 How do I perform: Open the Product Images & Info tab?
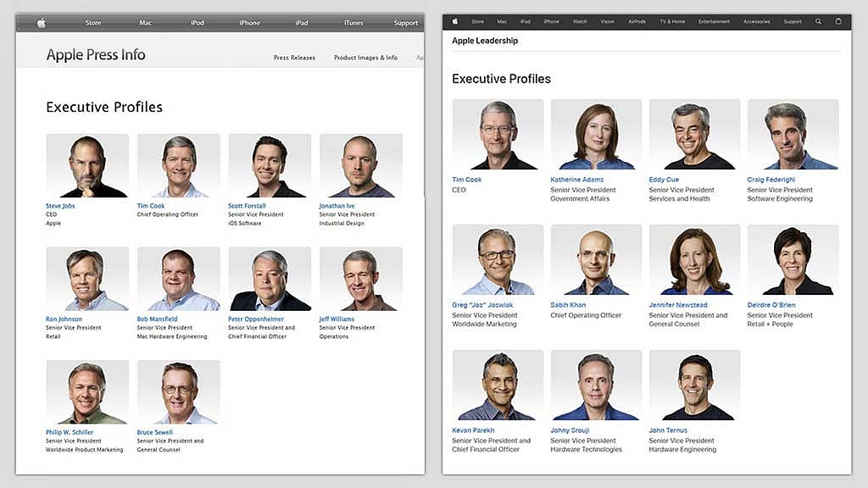(x=365, y=58)
